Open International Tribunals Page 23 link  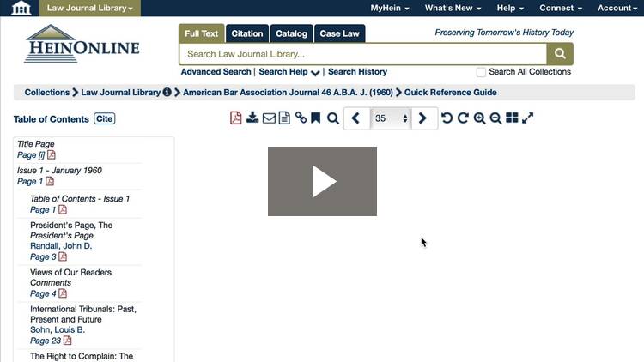46,341
